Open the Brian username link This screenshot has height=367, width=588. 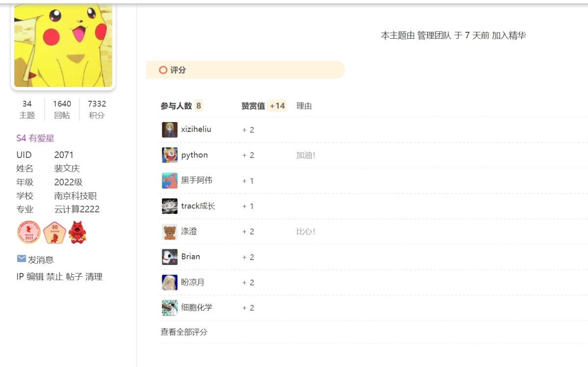pos(190,257)
